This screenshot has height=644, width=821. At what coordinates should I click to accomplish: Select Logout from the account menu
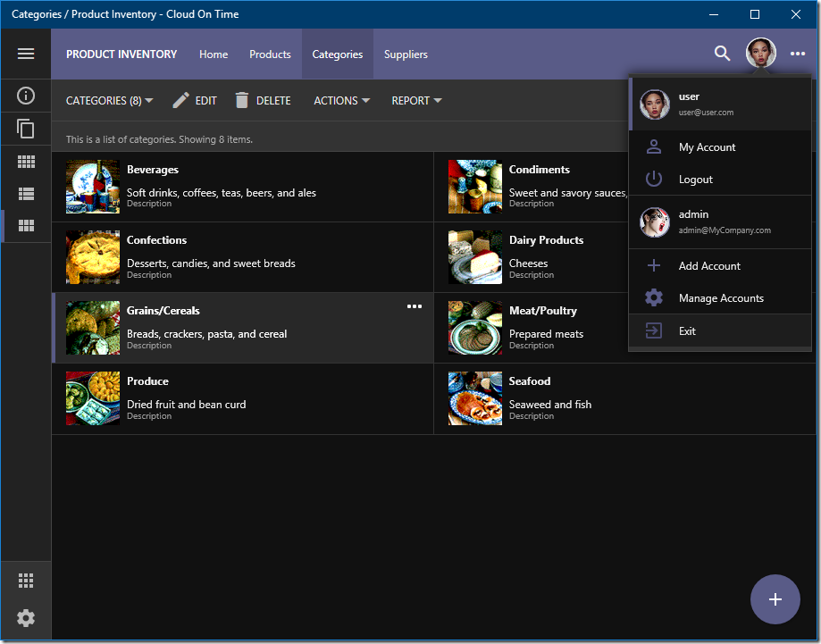(x=695, y=180)
